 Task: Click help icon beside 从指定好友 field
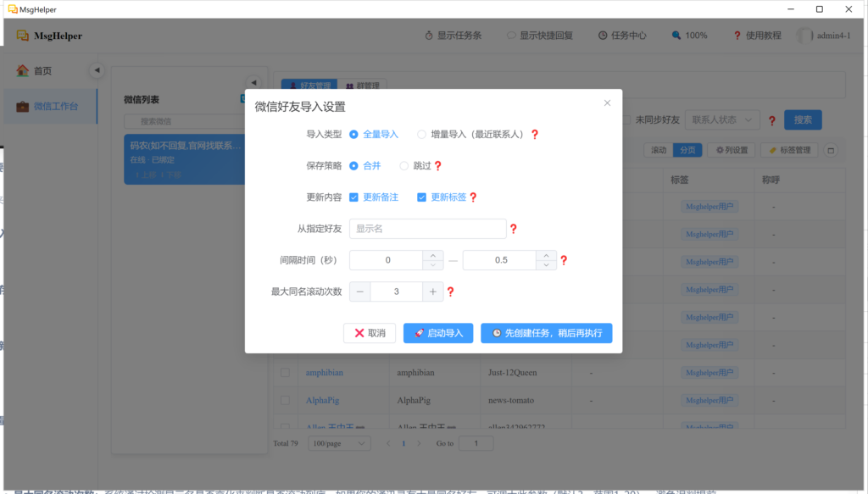[513, 229]
